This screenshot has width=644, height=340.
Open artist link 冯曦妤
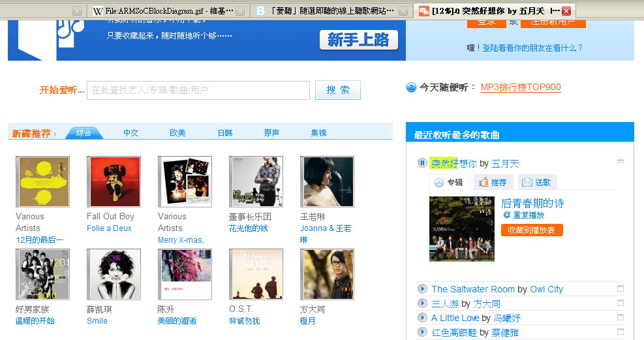pos(507,318)
